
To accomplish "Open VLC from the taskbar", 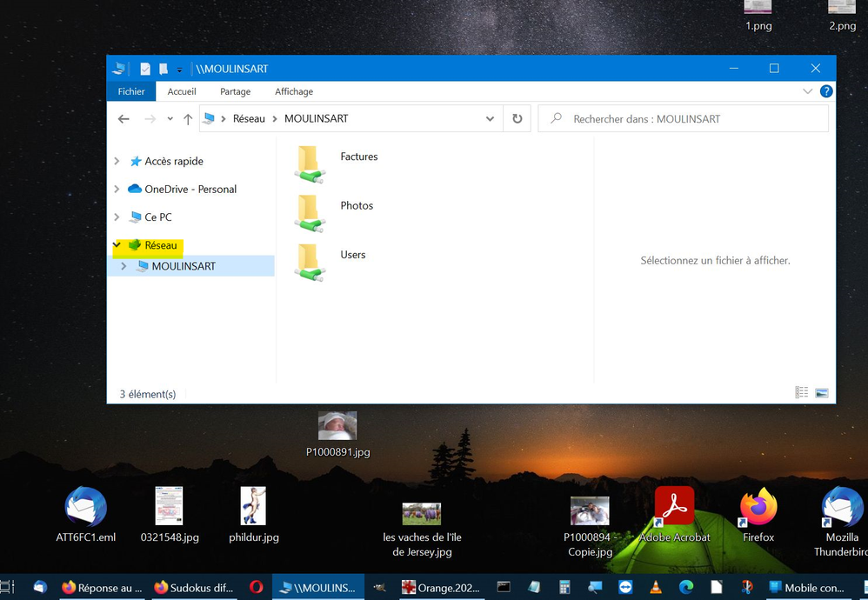I will coord(656,588).
